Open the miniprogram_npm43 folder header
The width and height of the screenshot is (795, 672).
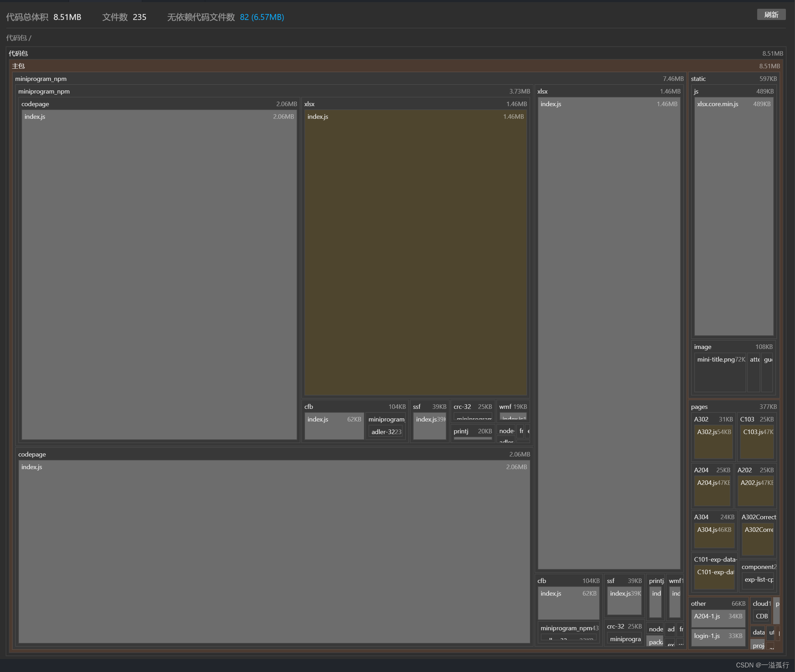point(569,628)
